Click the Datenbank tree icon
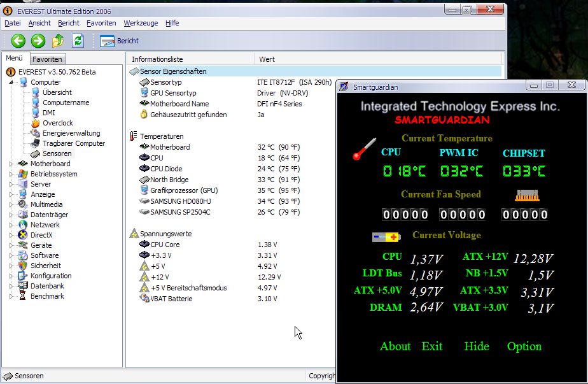 pos(23,285)
